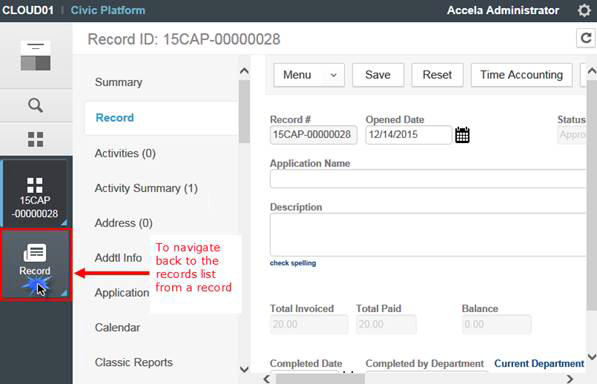
Task: Open the Classic Reports section
Action: (x=134, y=362)
